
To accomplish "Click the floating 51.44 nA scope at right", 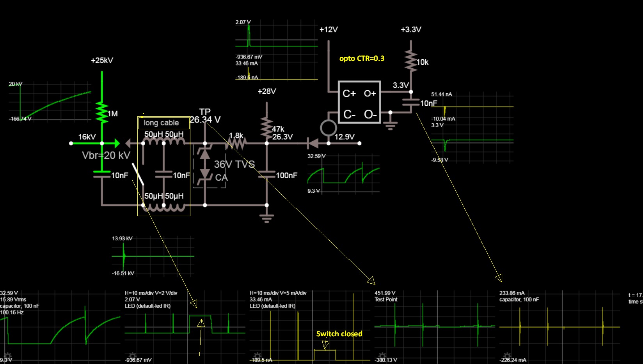I will click(472, 127).
